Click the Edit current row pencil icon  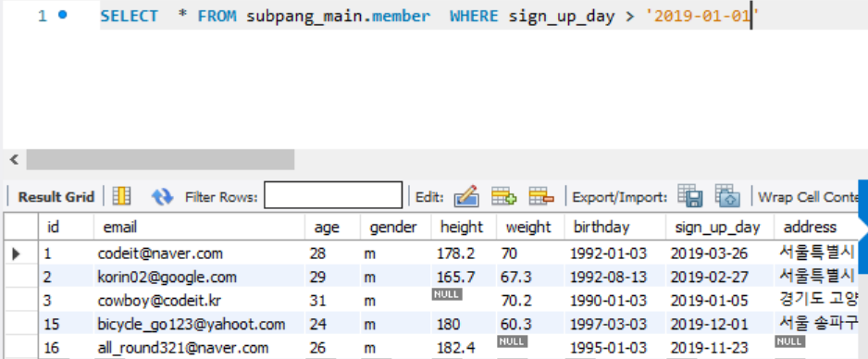(466, 196)
